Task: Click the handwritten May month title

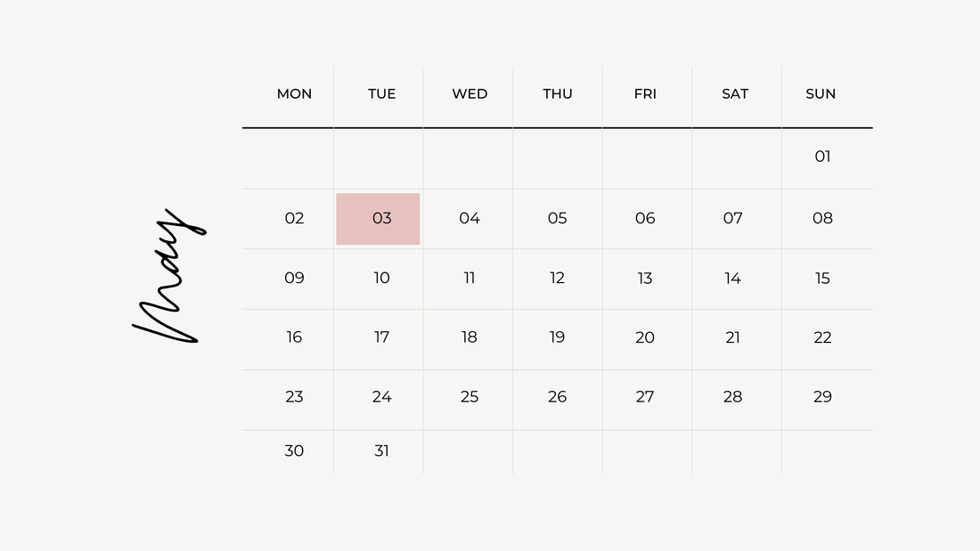Action: pyautogui.click(x=168, y=276)
